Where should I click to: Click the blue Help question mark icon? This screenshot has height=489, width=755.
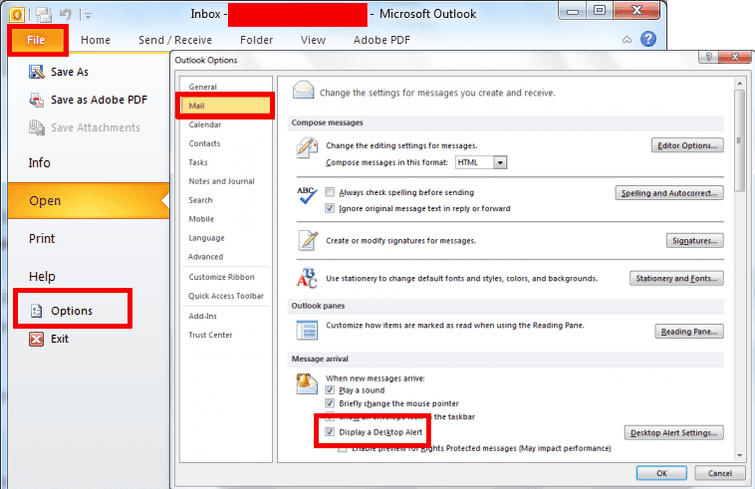649,39
